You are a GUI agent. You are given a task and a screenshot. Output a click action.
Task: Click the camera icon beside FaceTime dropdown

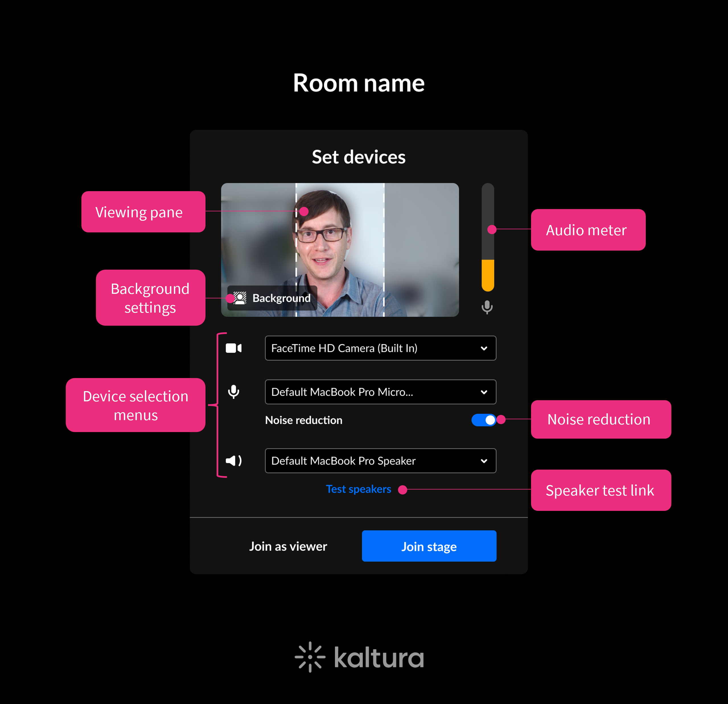[x=234, y=348]
